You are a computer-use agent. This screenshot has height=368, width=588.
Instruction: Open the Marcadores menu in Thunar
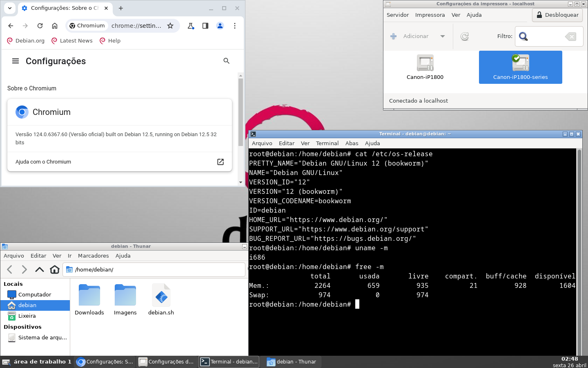click(93, 256)
